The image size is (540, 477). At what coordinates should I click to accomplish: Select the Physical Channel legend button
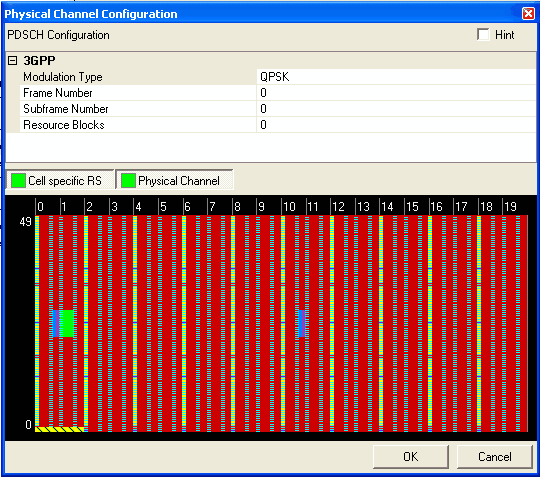pyautogui.click(x=175, y=180)
